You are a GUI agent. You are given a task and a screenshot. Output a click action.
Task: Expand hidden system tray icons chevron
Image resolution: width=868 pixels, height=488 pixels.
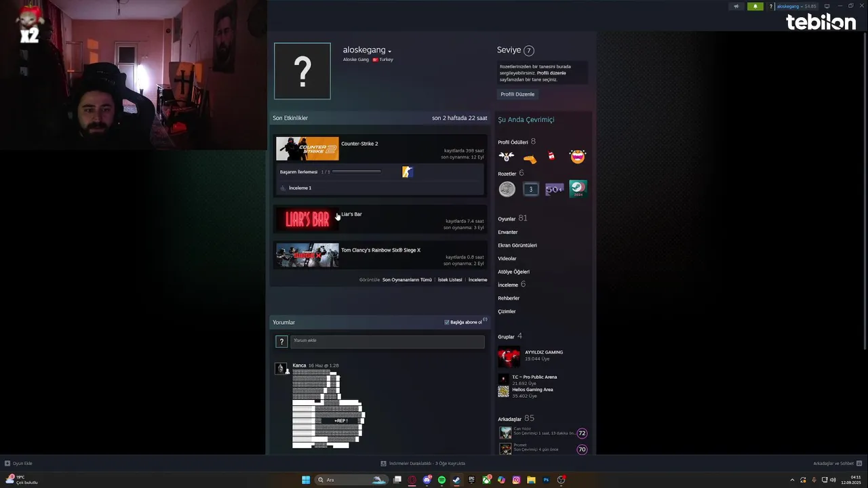click(792, 480)
